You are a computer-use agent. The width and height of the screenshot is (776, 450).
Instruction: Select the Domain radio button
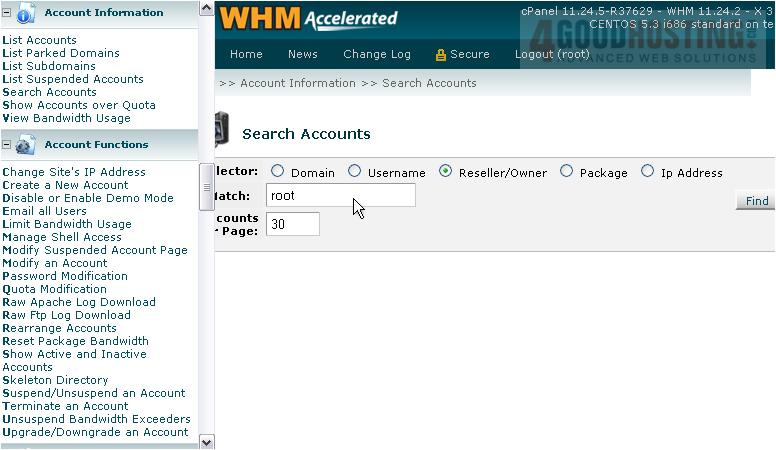point(277,172)
